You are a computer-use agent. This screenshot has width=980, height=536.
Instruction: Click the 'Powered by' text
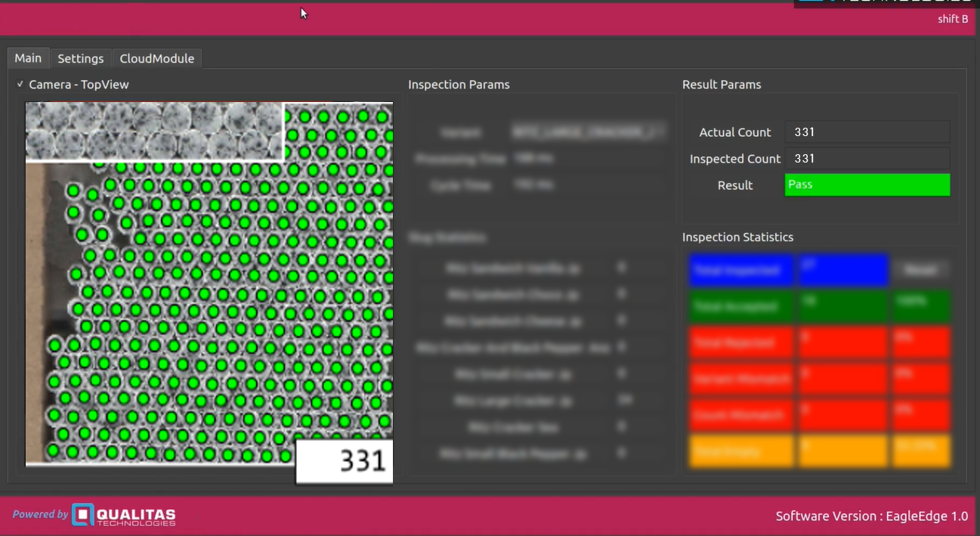40,515
